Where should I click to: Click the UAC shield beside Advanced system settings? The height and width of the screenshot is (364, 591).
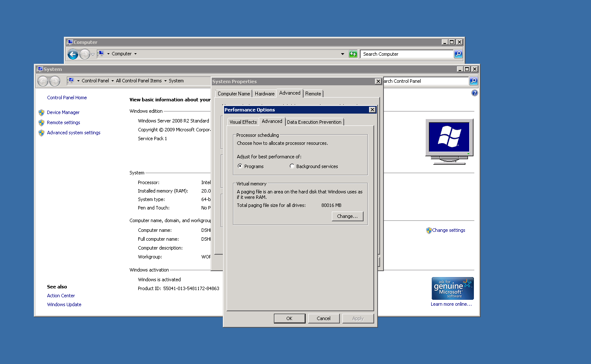[x=41, y=133]
